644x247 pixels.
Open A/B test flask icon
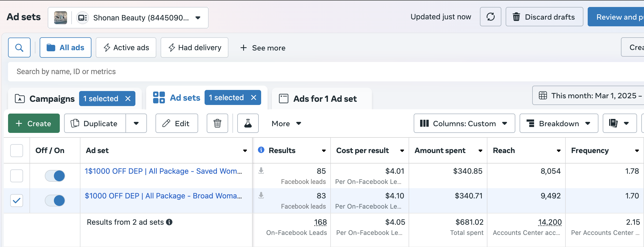pos(248,123)
